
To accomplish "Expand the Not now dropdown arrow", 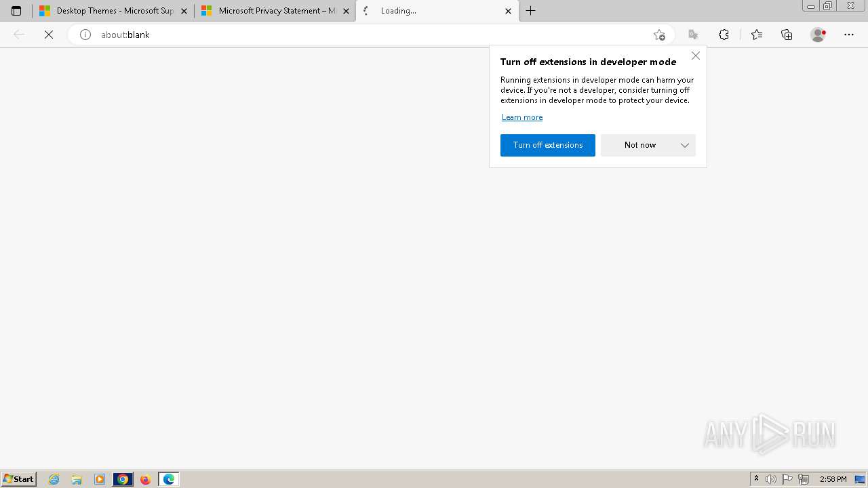I will pyautogui.click(x=685, y=145).
